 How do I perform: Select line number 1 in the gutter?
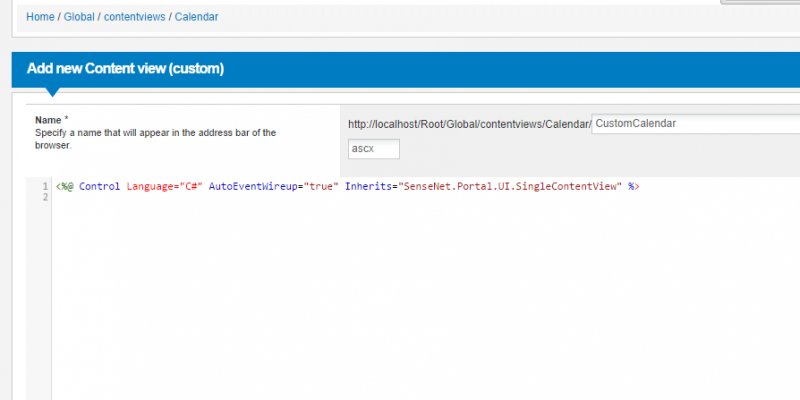click(45, 187)
